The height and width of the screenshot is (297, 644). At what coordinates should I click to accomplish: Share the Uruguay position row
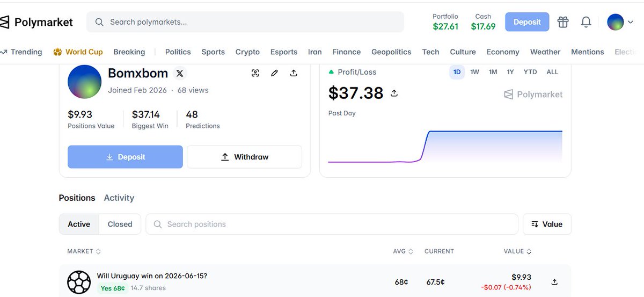coord(554,282)
